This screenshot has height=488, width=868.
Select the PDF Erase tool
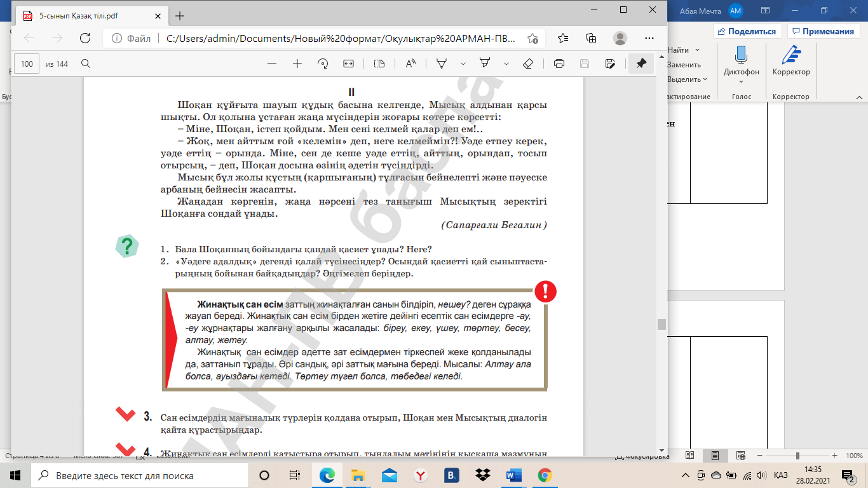pyautogui.click(x=528, y=64)
